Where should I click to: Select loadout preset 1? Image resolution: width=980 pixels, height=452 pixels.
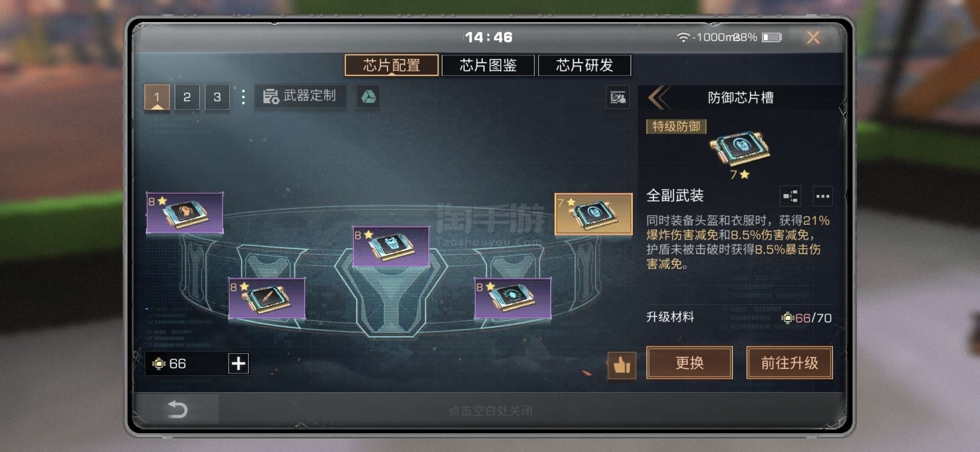[x=157, y=97]
